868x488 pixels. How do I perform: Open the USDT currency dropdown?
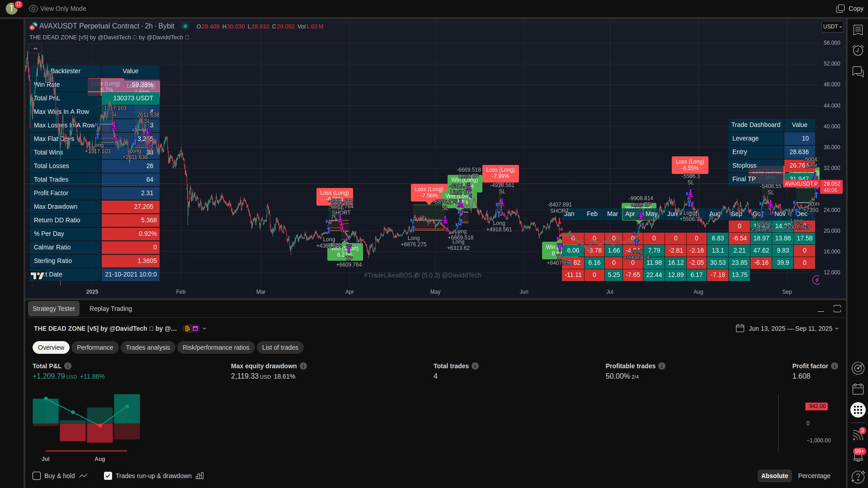coord(832,27)
